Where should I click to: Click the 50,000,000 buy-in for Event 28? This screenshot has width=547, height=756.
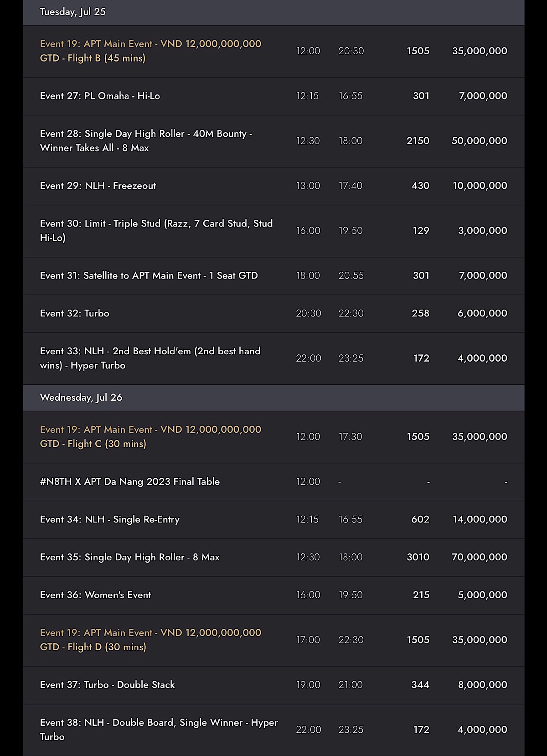pos(479,141)
